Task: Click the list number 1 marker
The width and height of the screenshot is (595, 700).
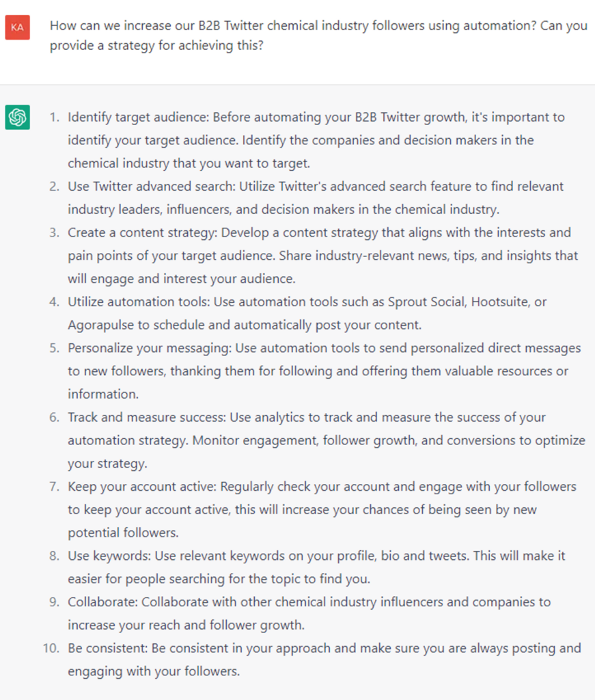Action: coord(54,117)
